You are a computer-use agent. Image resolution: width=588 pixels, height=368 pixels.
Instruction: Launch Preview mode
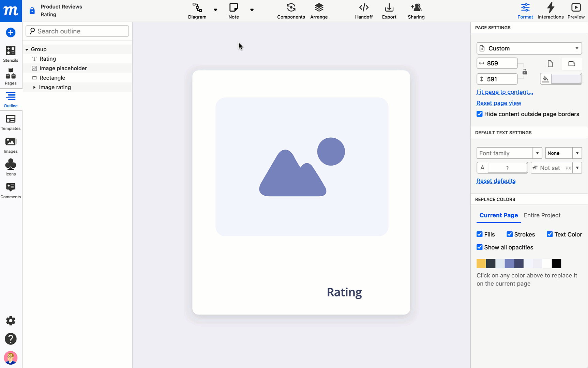576,11
